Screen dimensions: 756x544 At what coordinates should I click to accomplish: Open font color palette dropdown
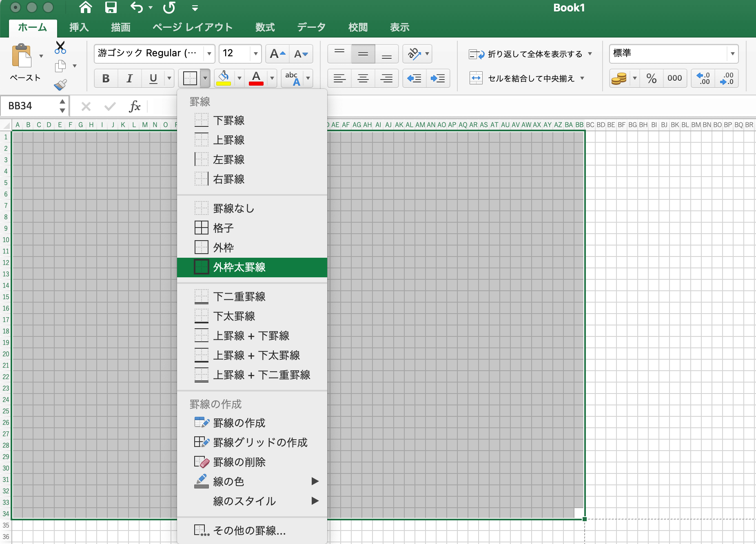click(x=272, y=78)
